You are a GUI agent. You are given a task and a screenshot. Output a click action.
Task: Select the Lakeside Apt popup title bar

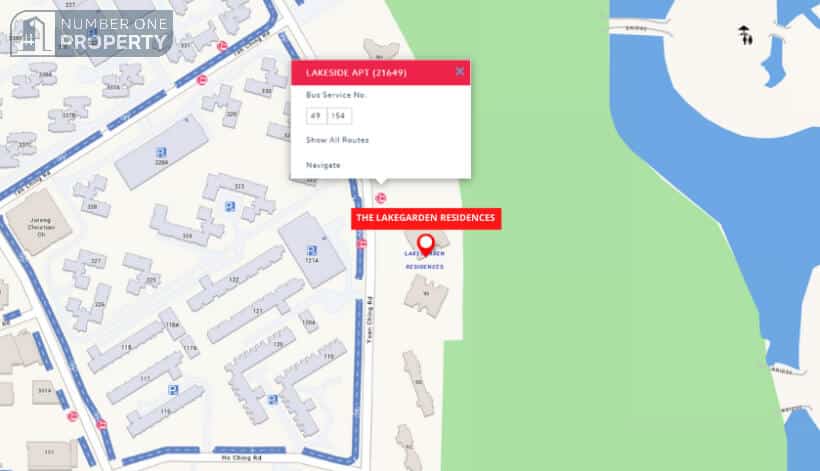click(380, 73)
